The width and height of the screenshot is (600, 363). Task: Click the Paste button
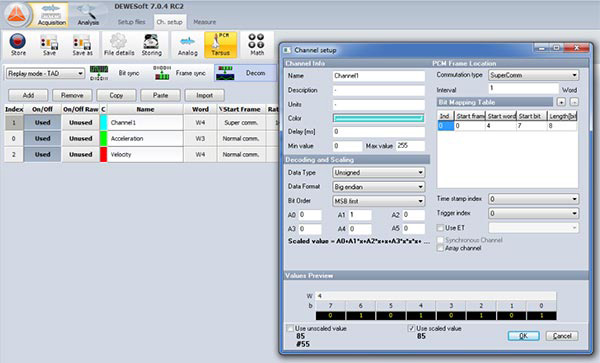point(160,95)
